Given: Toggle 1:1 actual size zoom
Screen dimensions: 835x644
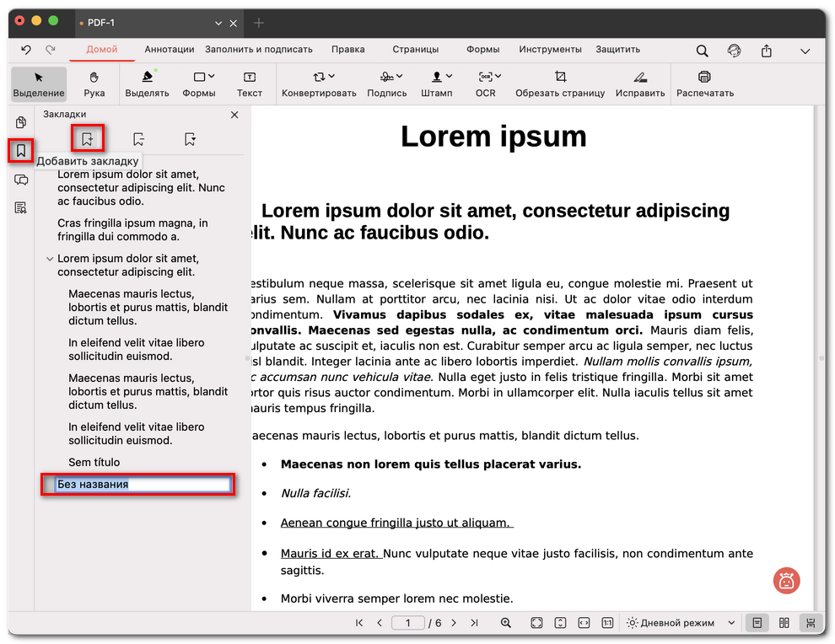Looking at the screenshot, I should click(607, 623).
